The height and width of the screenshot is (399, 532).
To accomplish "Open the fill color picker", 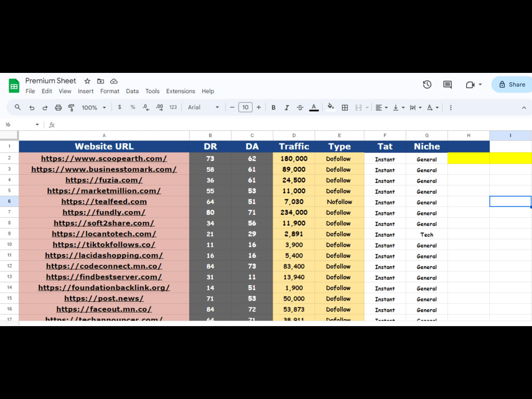I will click(330, 107).
